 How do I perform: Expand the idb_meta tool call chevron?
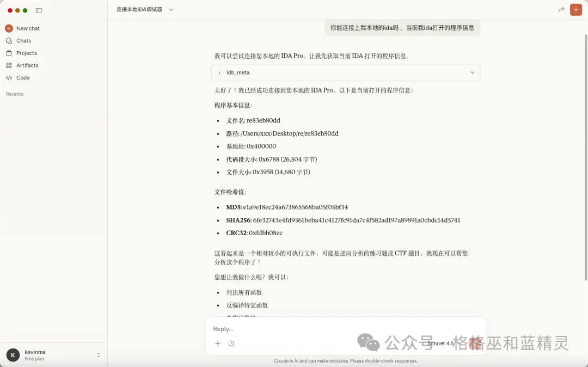(473, 73)
